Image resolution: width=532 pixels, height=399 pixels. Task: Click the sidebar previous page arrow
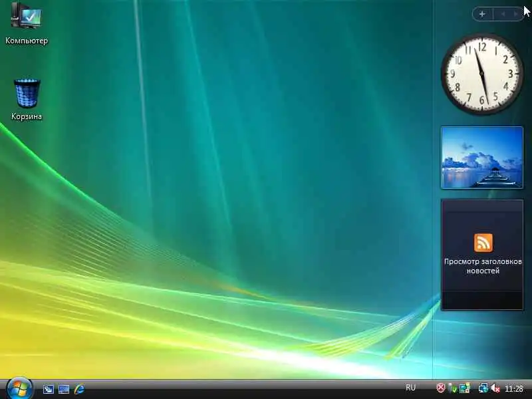[x=503, y=14]
